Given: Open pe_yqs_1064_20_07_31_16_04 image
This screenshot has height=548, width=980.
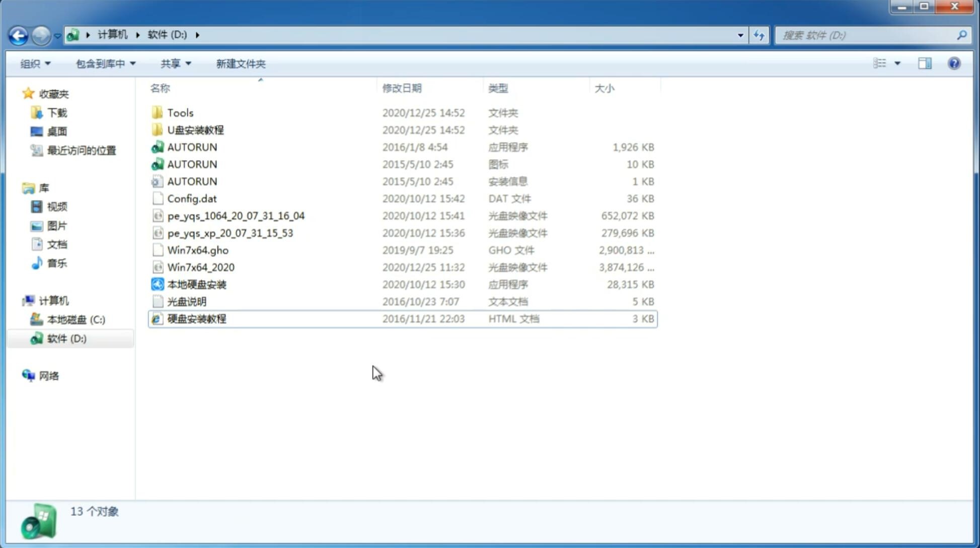Looking at the screenshot, I should pyautogui.click(x=236, y=216).
